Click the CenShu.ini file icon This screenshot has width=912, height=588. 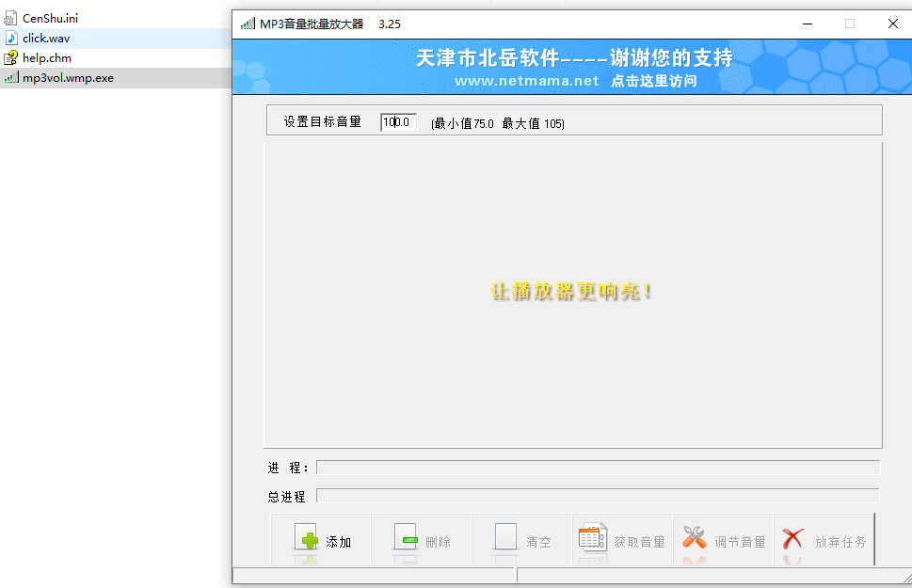pos(10,19)
